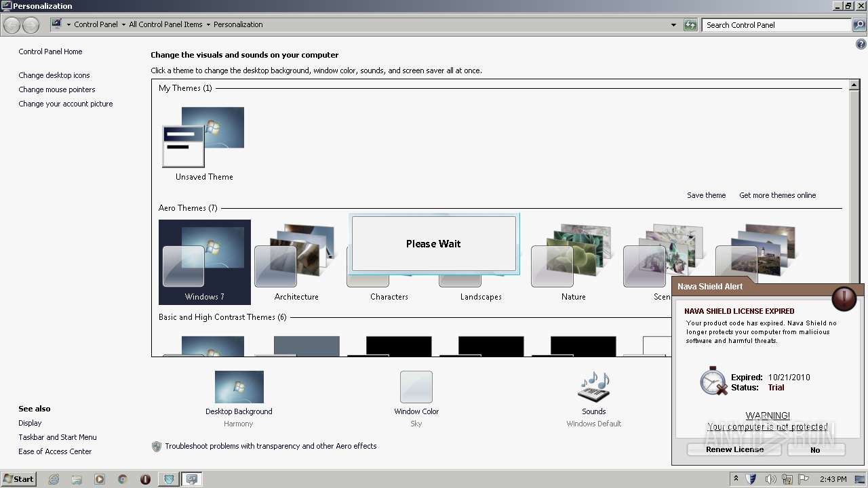This screenshot has height=488, width=868.
Task: Click the Desktop Background label
Action: pyautogui.click(x=239, y=412)
